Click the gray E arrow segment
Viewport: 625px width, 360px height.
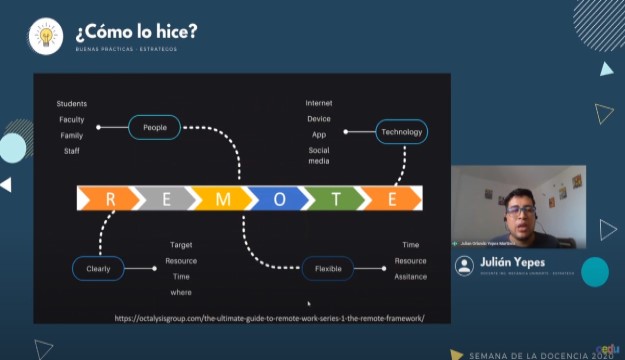[x=165, y=199]
